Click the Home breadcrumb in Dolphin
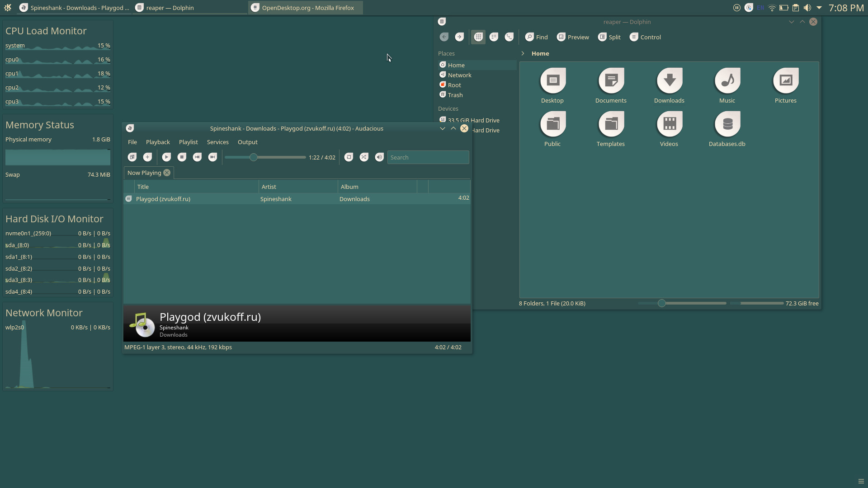The image size is (868, 488). 540,53
